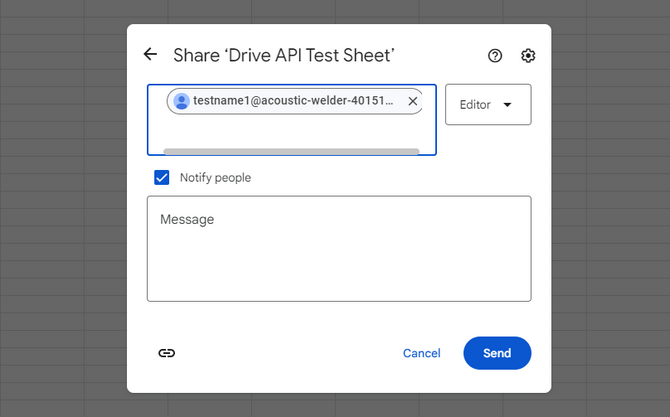Click inside the Message text box

[339, 249]
